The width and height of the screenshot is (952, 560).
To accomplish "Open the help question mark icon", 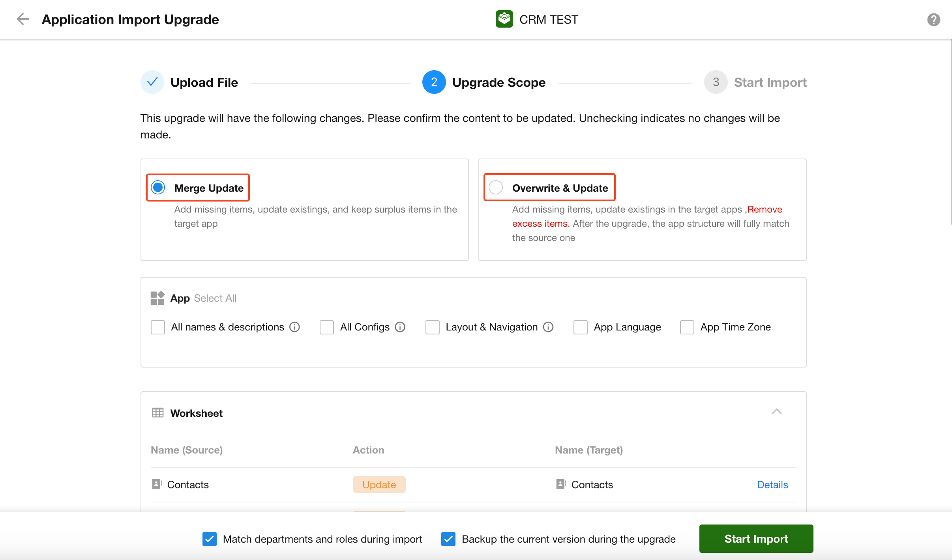I will pyautogui.click(x=933, y=19).
